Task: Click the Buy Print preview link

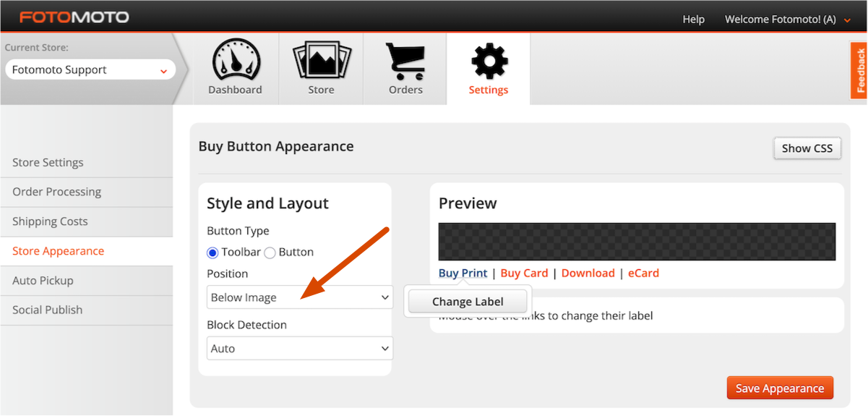Action: [463, 273]
